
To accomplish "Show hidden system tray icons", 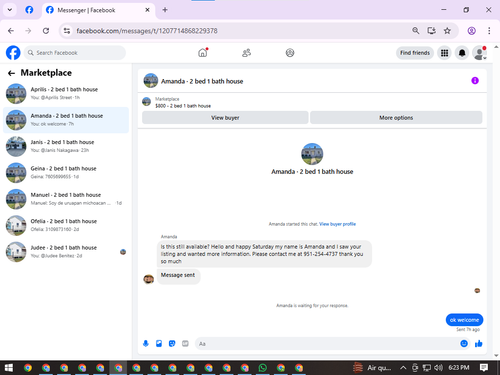I will (x=403, y=368).
